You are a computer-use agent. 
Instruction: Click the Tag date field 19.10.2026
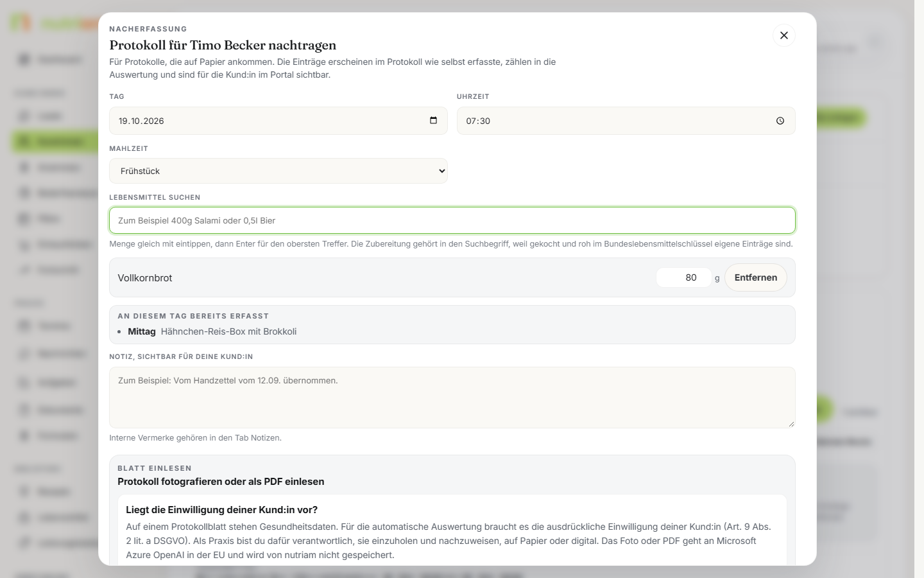[x=278, y=121]
